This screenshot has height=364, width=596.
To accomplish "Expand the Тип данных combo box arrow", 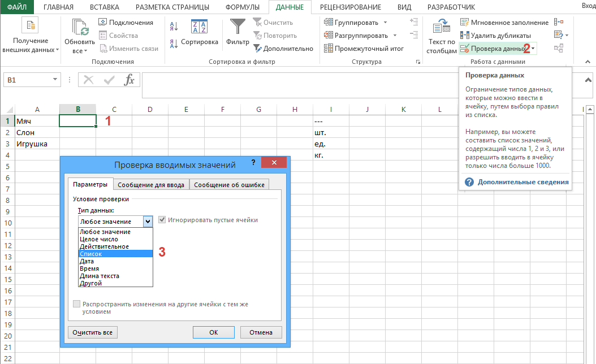I will click(x=148, y=221).
